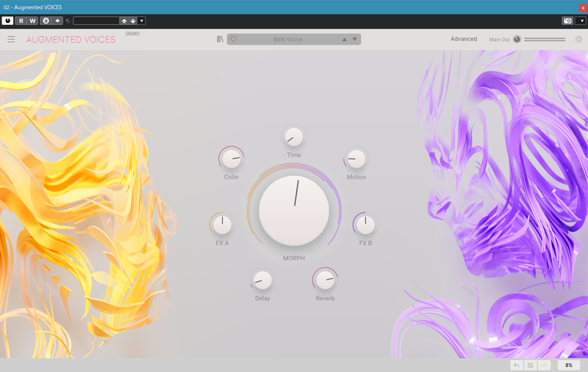Click the AUGMENTED VOICES title logo

click(x=71, y=40)
